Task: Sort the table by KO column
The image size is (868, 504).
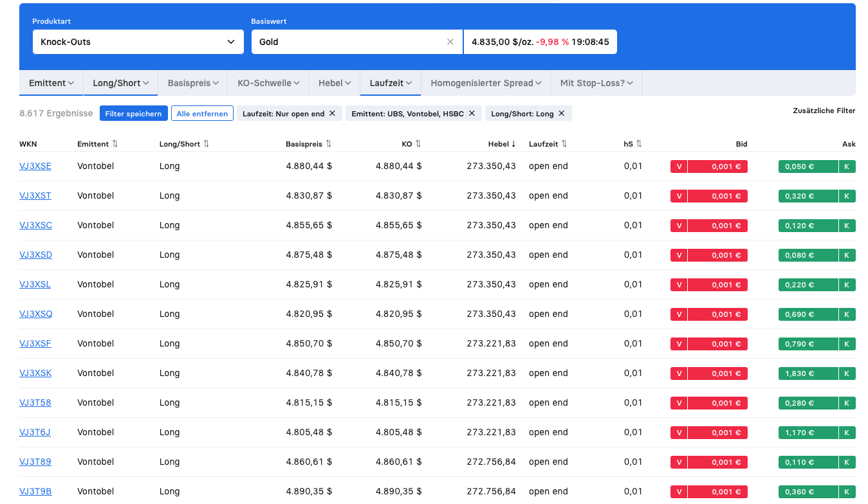Action: [418, 144]
